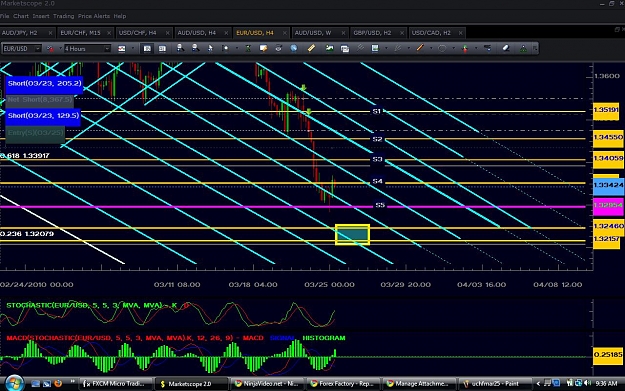Open the 4 Hours timeframe dropdown
Image resolution: width=625 pixels, height=391 pixels.
[x=107, y=49]
